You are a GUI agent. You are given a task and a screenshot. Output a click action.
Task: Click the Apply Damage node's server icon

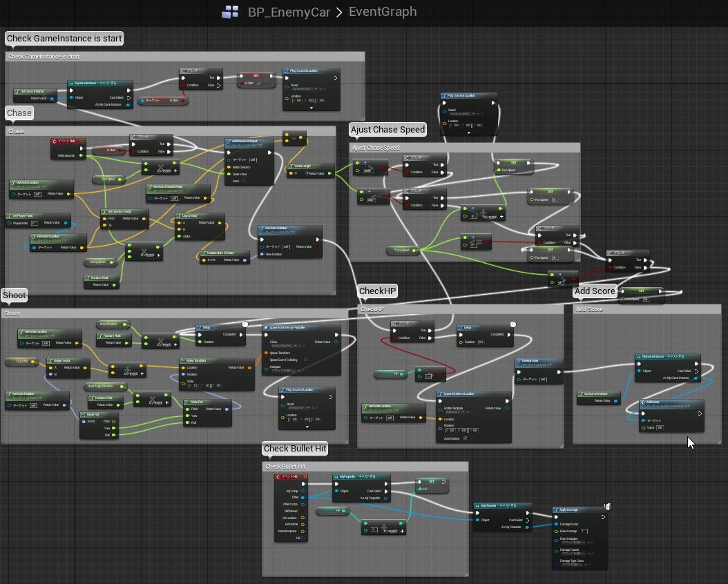[x=606, y=507]
